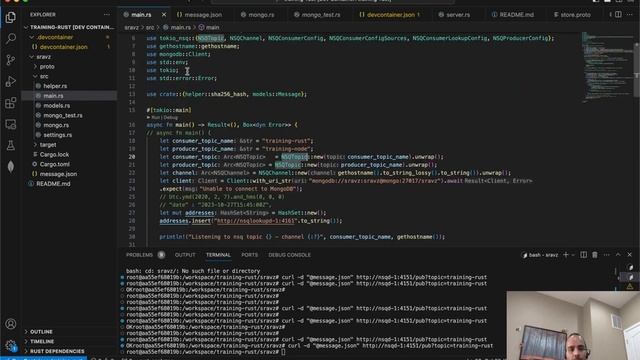
Task: Select the TERMINAL panel tab
Action: (218, 255)
